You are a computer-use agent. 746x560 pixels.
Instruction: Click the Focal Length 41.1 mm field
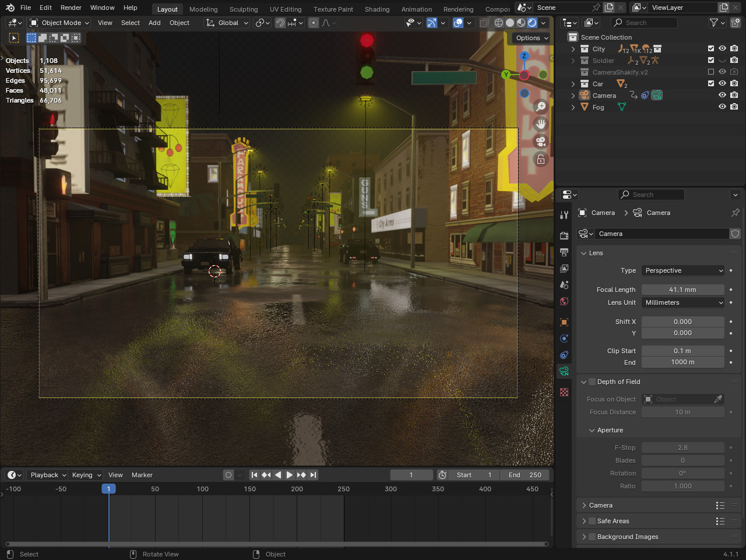coord(683,290)
